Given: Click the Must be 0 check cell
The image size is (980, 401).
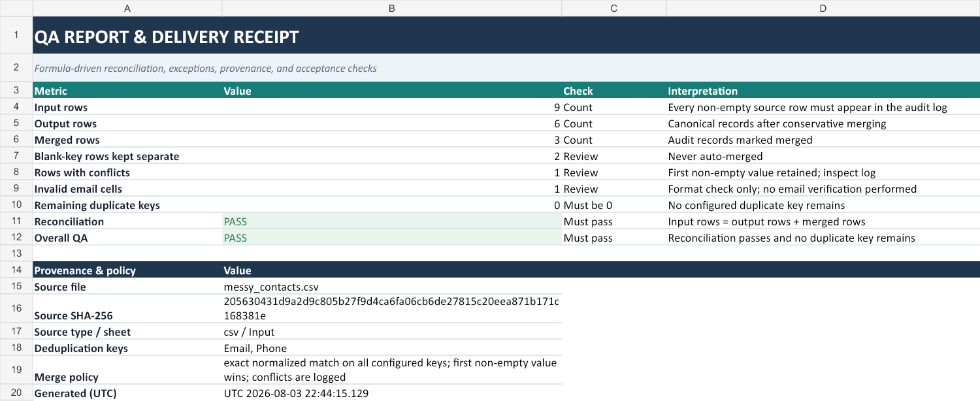Looking at the screenshot, I should (x=614, y=205).
